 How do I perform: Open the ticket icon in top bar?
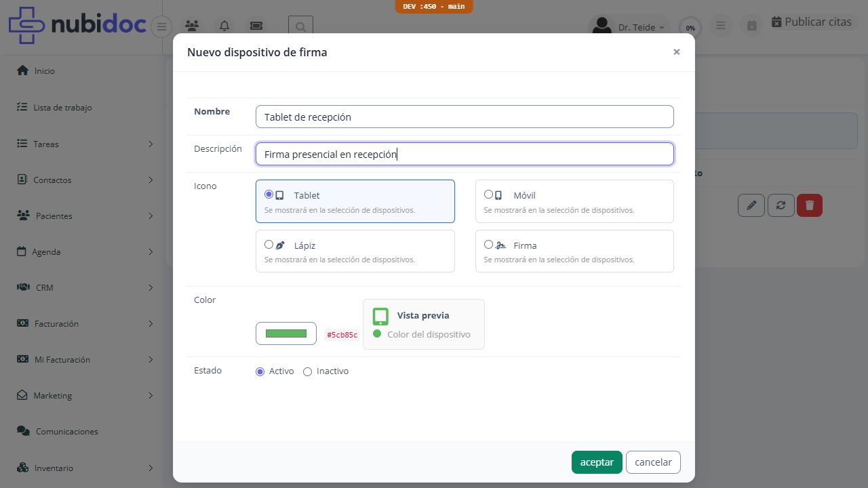[256, 26]
